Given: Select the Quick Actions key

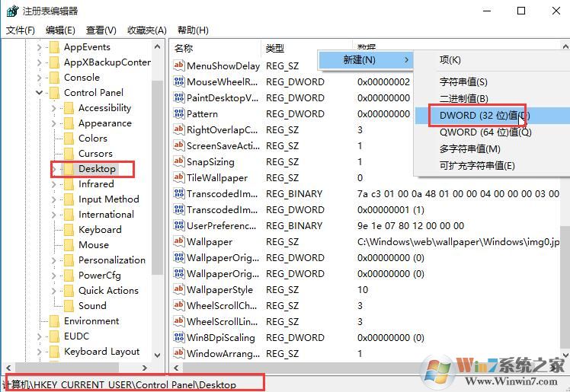Looking at the screenshot, I should coord(108,291).
